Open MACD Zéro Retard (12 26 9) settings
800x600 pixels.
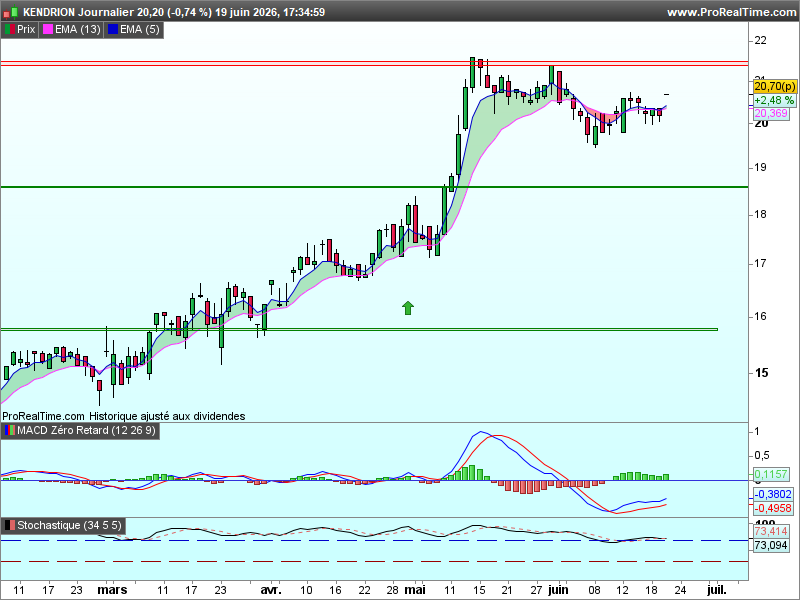click(86, 431)
